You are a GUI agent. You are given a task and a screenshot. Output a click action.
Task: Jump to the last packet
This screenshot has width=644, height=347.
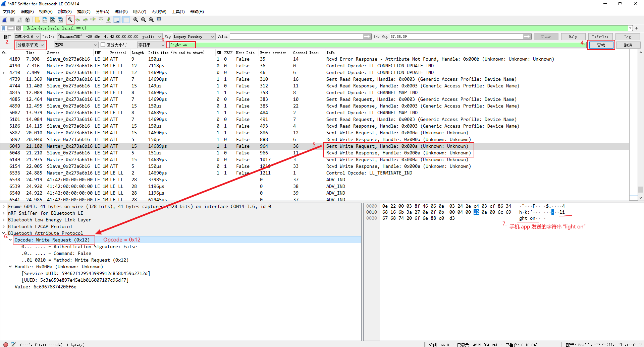click(x=109, y=20)
